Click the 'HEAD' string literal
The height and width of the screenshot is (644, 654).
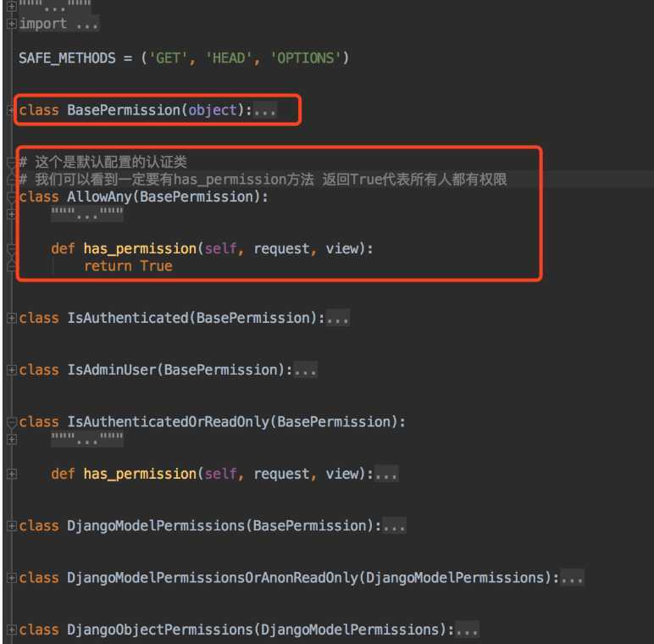point(229,58)
